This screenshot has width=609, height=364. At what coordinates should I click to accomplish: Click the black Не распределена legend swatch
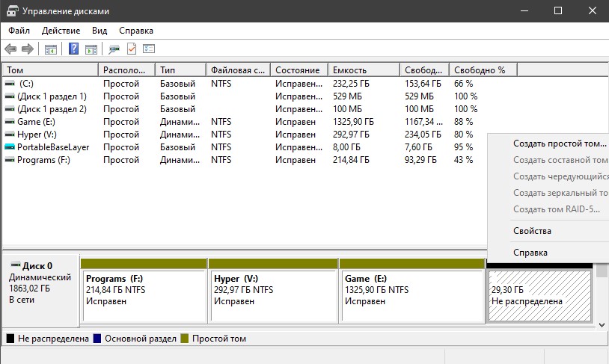pyautogui.click(x=10, y=339)
